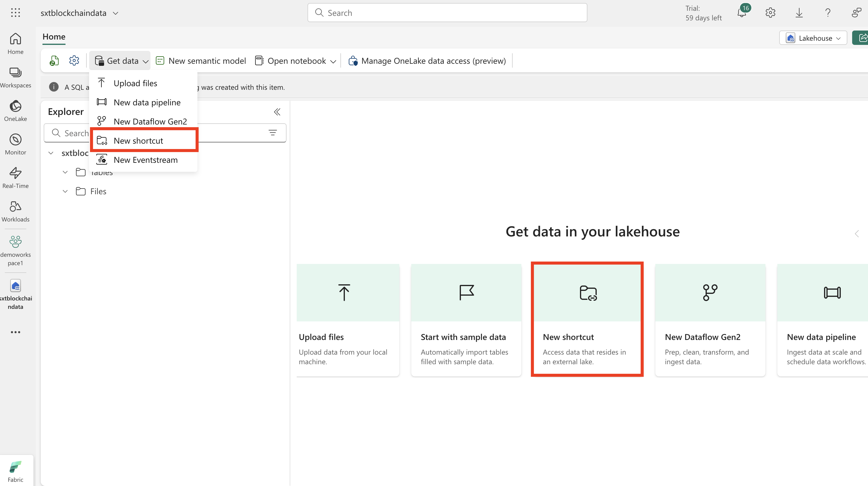Expand the Open notebook dropdown arrow
Image resolution: width=868 pixels, height=486 pixels.
click(x=333, y=61)
